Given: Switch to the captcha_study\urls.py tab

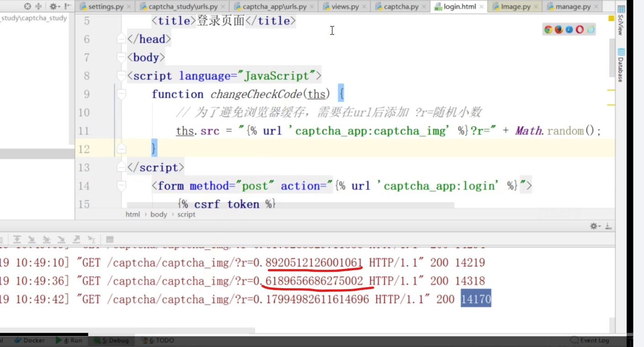Looking at the screenshot, I should pyautogui.click(x=182, y=7).
